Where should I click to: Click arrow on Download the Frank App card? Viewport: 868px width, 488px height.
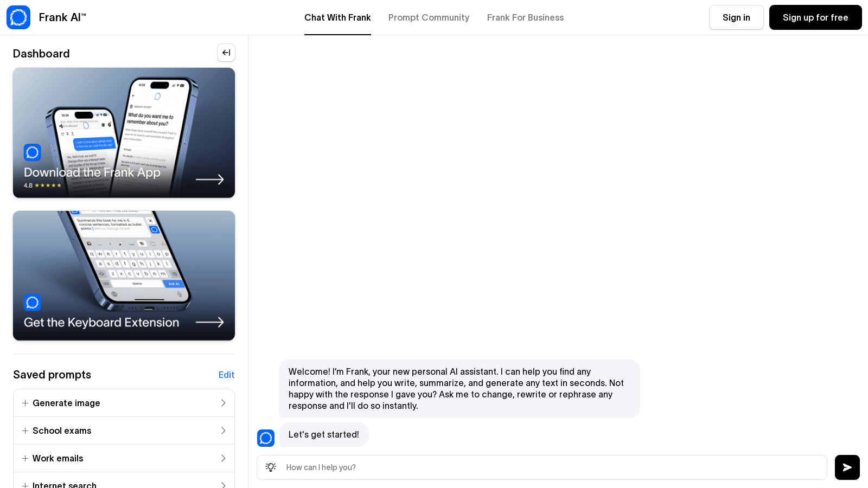tap(210, 179)
